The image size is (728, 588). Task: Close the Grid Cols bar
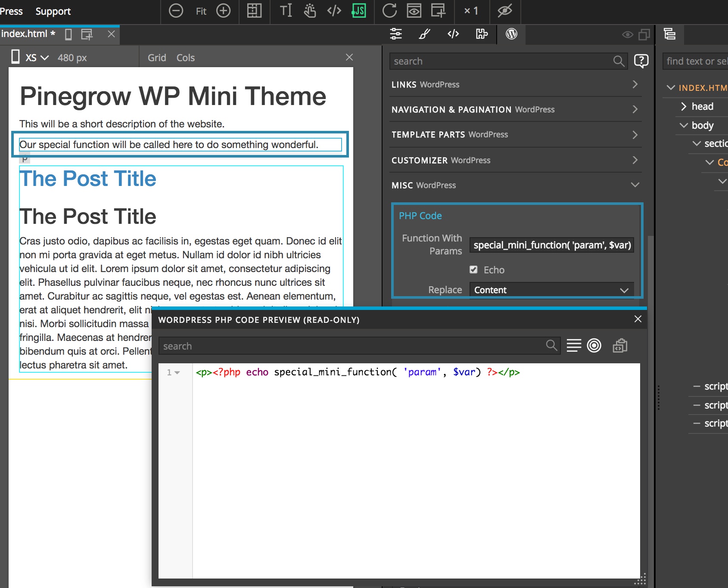(x=349, y=57)
